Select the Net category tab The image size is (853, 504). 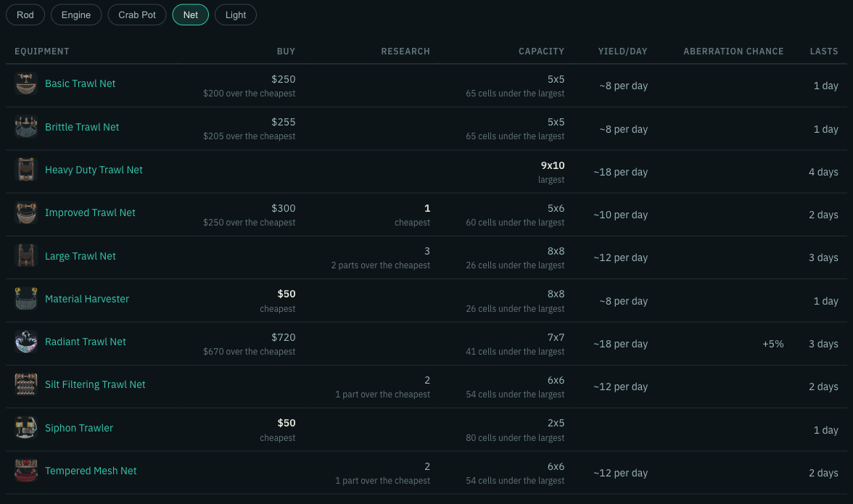click(x=190, y=15)
